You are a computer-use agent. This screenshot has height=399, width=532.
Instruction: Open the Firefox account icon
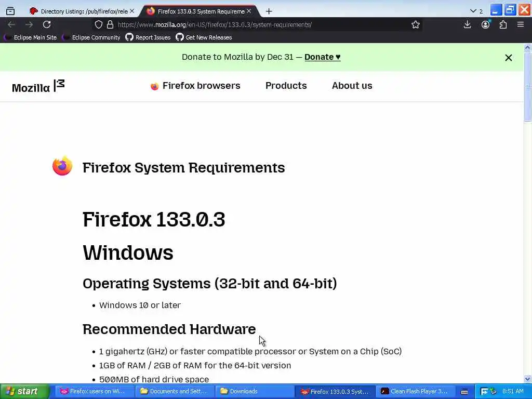(x=486, y=24)
